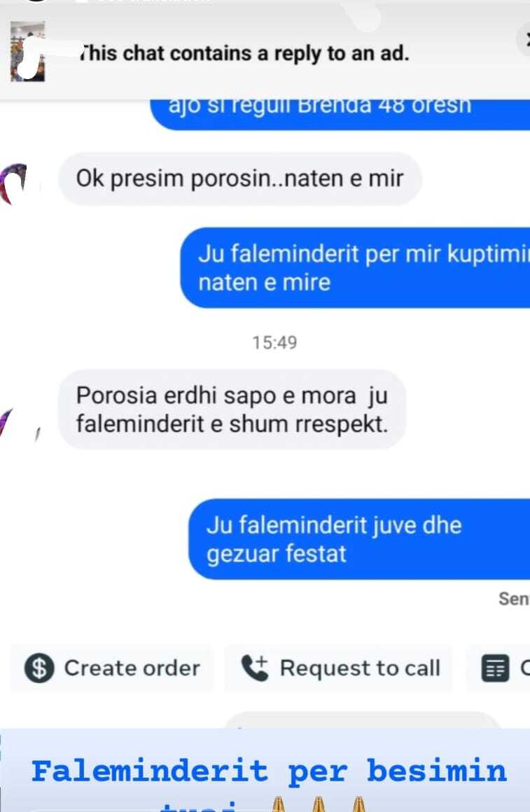
Task: Select the 'Ju faleminderit juve dhe gezuar festat' bubble
Action: tap(360, 539)
